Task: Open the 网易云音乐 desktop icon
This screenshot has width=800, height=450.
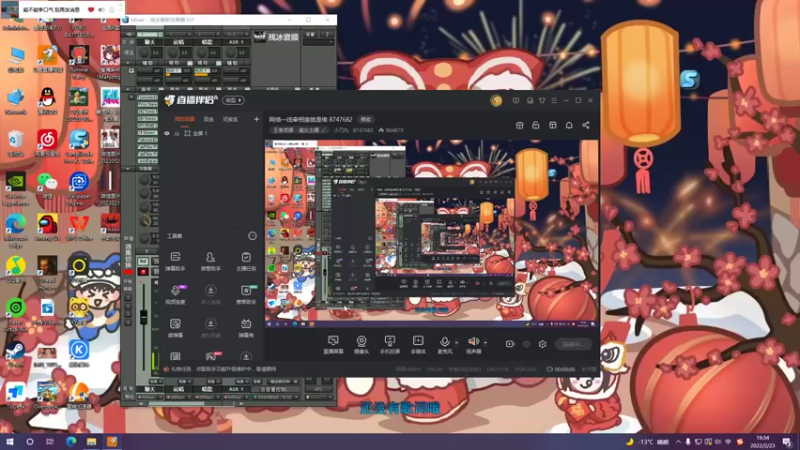Action: 47,142
